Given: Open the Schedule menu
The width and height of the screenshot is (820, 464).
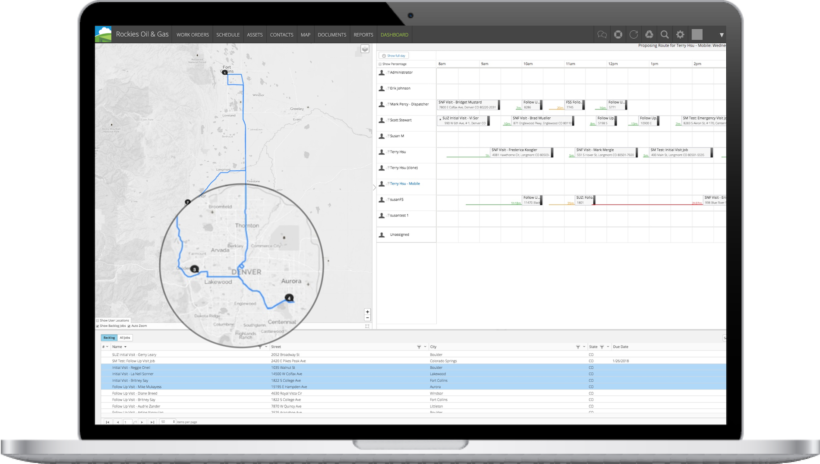Looking at the screenshot, I should click(x=228, y=35).
